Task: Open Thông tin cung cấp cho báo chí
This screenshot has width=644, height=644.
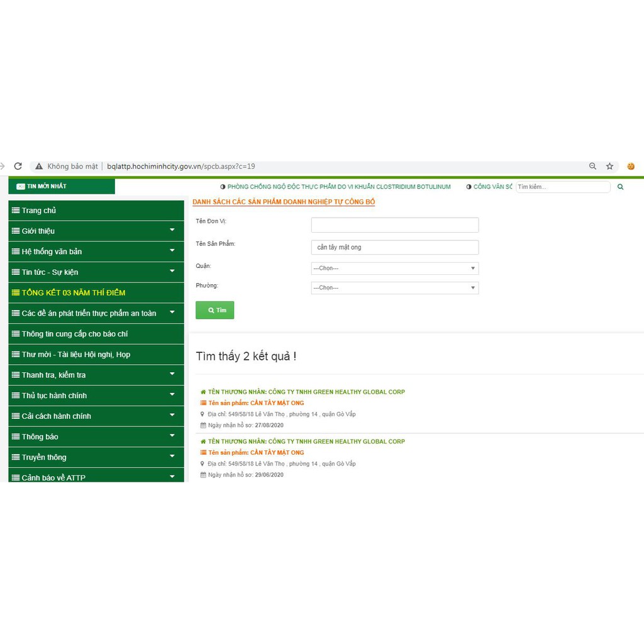Action: pos(75,334)
